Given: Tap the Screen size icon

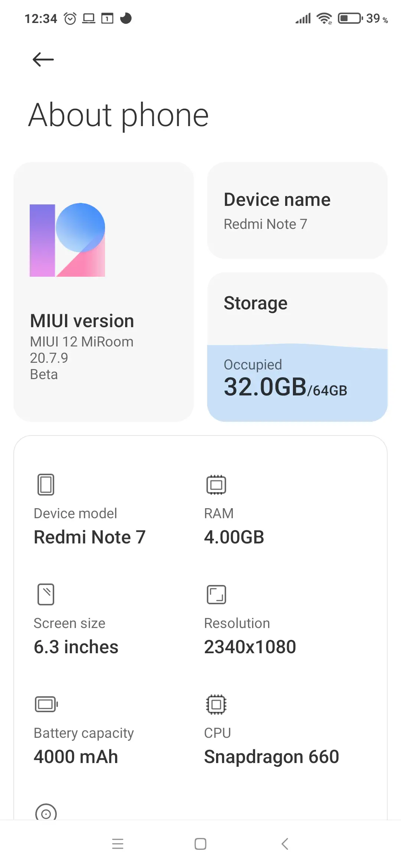Looking at the screenshot, I should pos(46,594).
